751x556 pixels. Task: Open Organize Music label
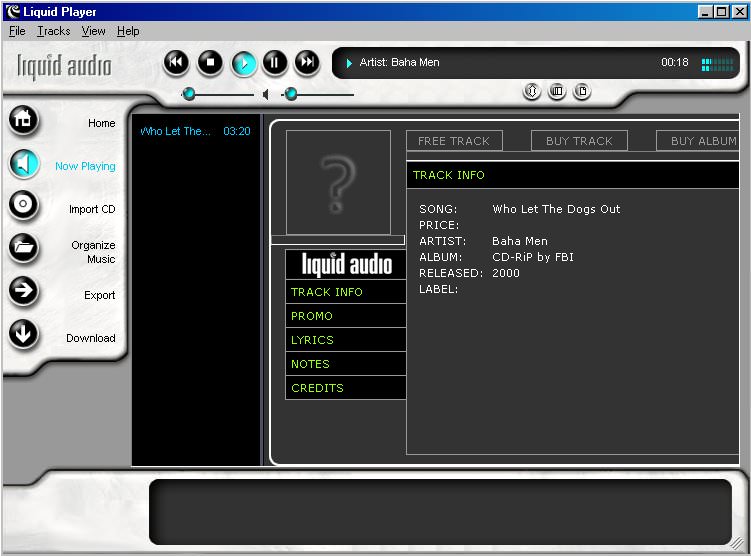pyautogui.click(x=93, y=252)
